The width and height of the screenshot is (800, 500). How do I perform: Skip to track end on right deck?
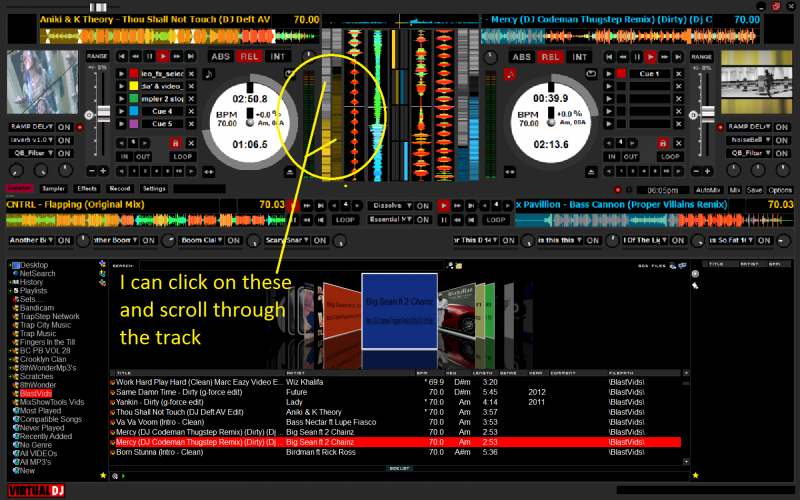tap(678, 57)
